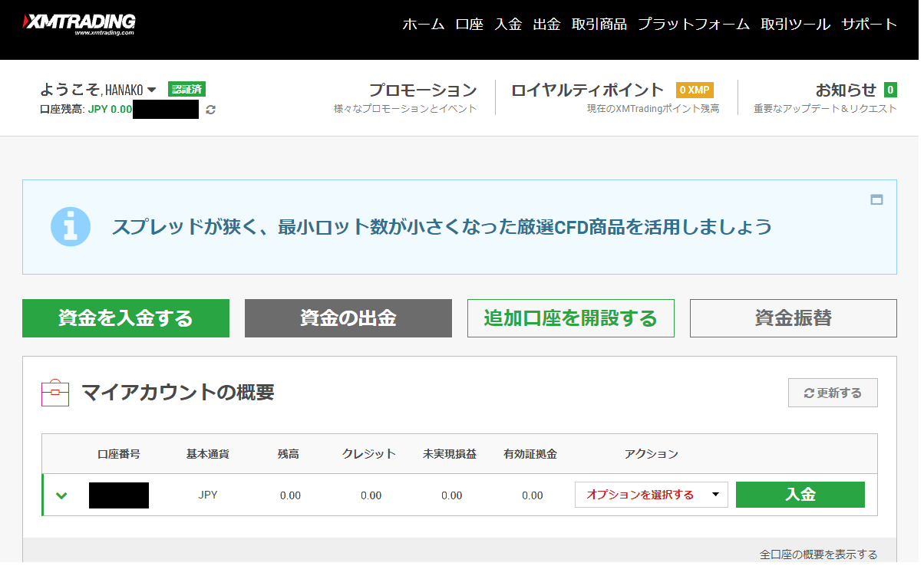The width and height of the screenshot is (924, 566).
Task: Open the サポート menu
Action: (870, 24)
